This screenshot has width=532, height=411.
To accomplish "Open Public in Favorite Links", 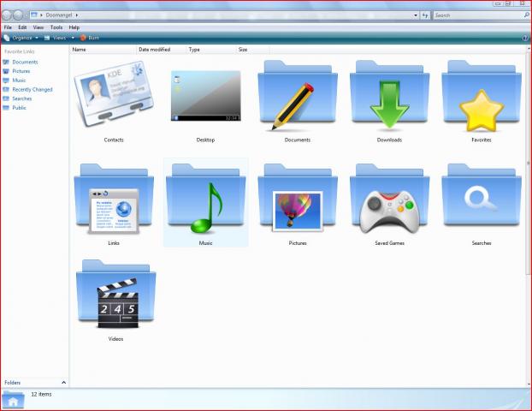I will pos(19,108).
